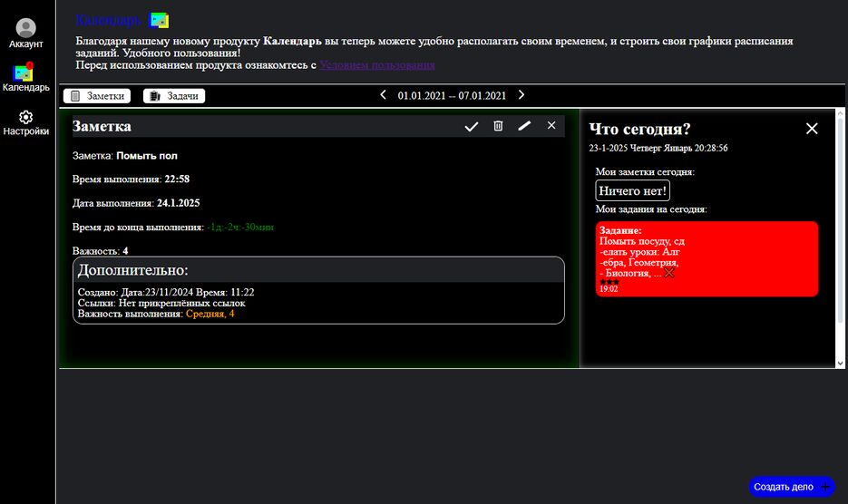Screen dimensions: 848x504
Task: Open Настройки gear icon
Action: (x=25, y=118)
